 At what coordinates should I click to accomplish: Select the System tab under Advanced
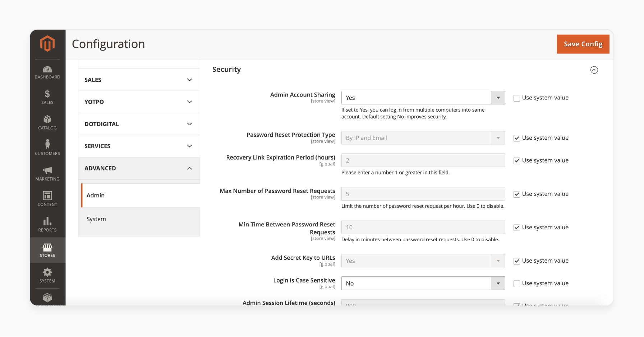tap(141, 219)
